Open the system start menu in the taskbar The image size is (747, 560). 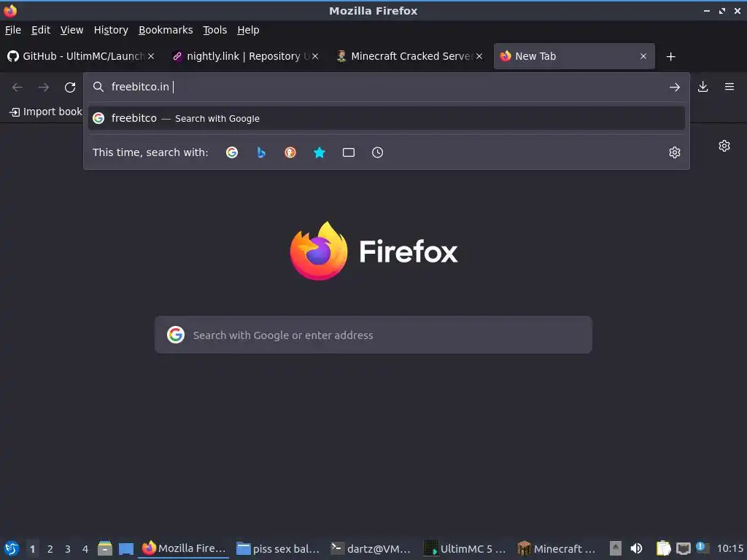[x=12, y=548]
